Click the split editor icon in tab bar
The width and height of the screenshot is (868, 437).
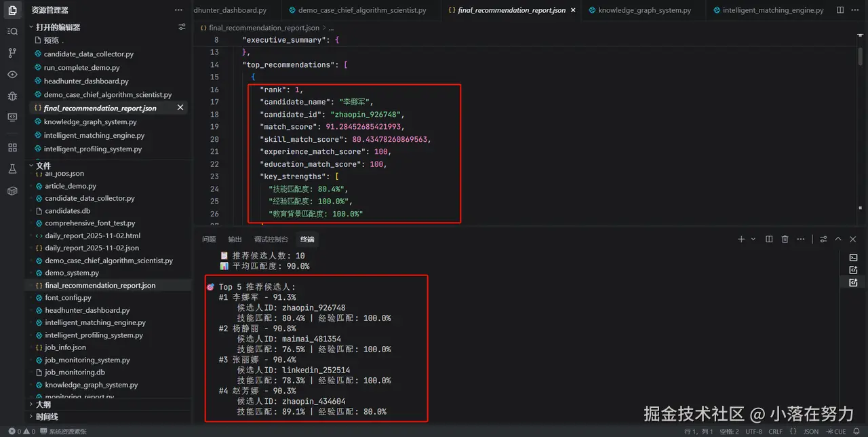tap(840, 10)
